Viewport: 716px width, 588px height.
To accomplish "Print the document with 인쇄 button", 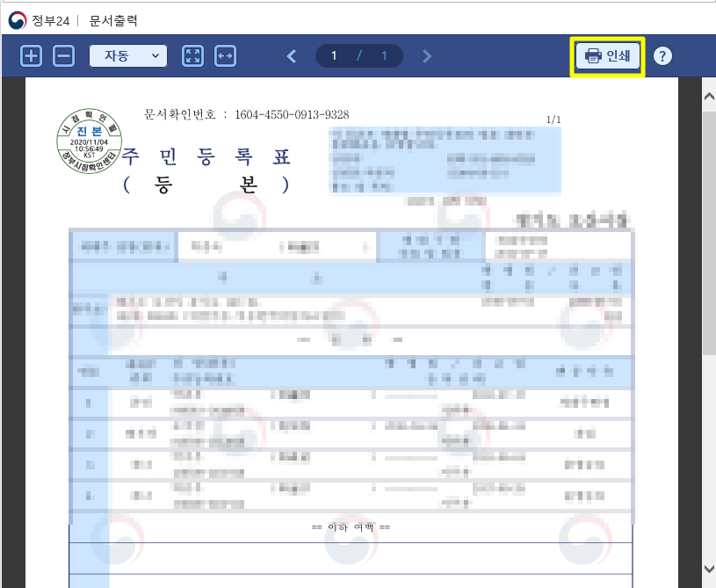I will [x=607, y=55].
